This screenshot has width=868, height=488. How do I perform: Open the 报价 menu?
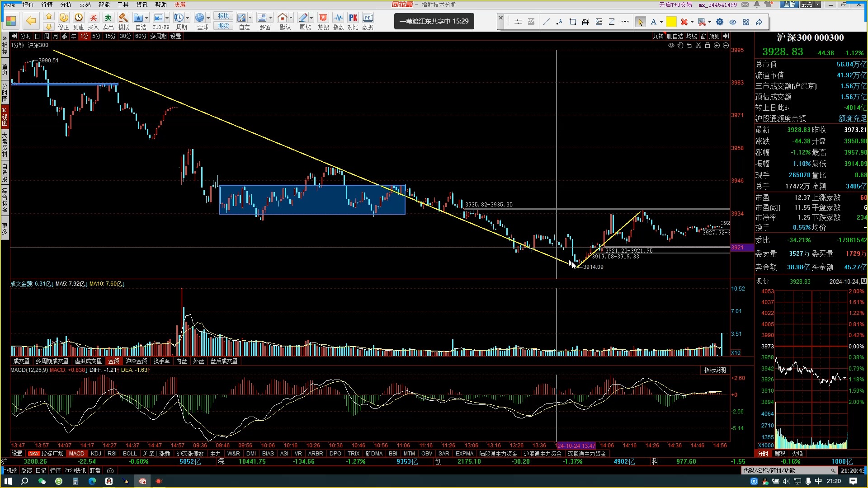pyautogui.click(x=28, y=5)
